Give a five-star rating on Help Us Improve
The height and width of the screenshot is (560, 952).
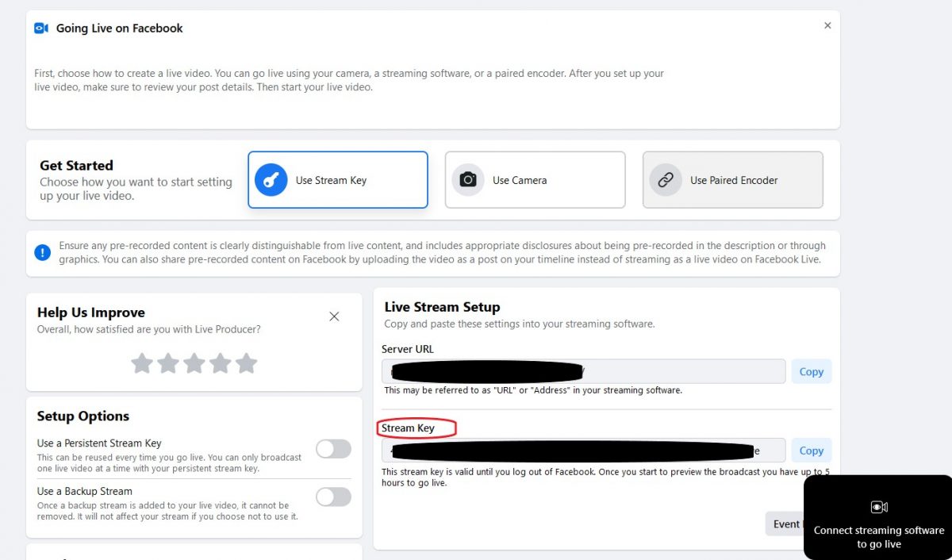[247, 362]
